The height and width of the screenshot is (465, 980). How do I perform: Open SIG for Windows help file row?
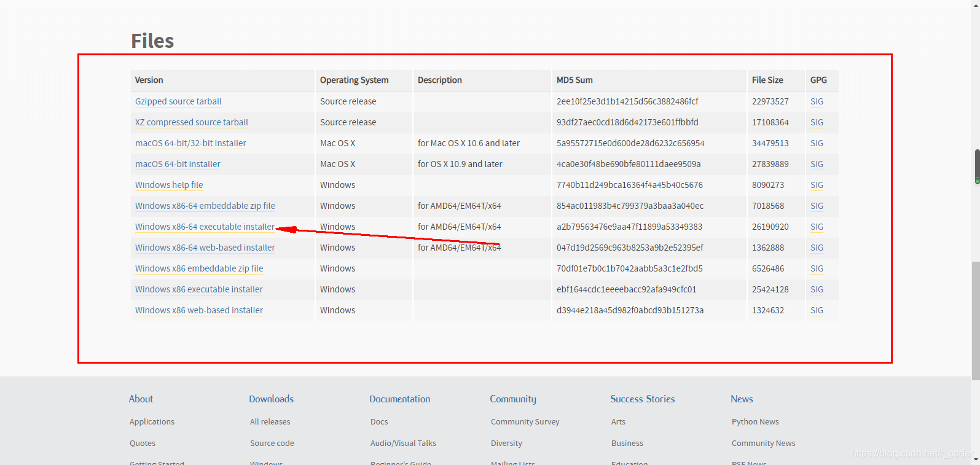pyautogui.click(x=817, y=185)
